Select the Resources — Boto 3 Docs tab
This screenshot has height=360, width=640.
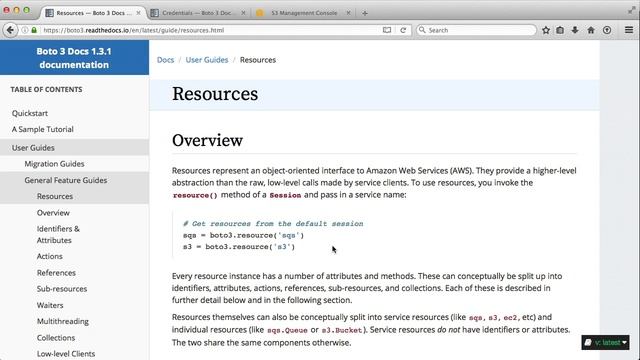pos(93,13)
